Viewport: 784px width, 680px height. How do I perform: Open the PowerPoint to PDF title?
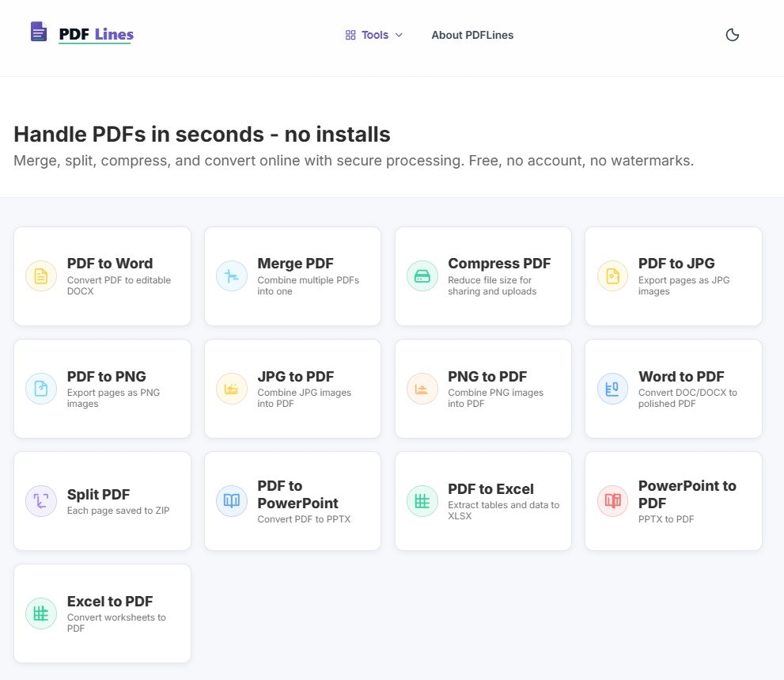[x=687, y=494]
